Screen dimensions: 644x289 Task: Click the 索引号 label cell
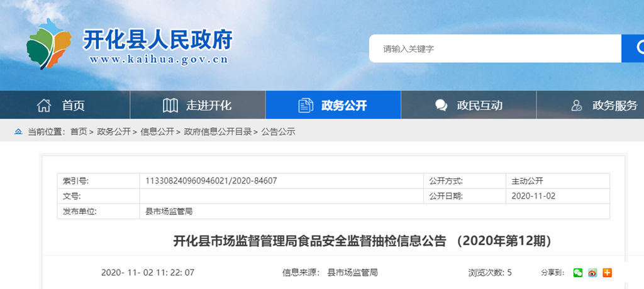pos(99,181)
